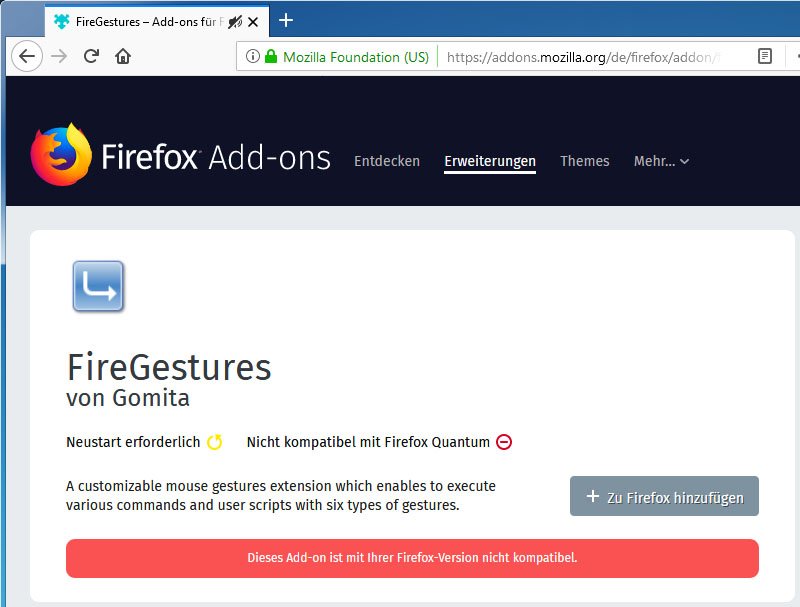Click the FireGestures heading text
The width and height of the screenshot is (800, 607).
[169, 367]
